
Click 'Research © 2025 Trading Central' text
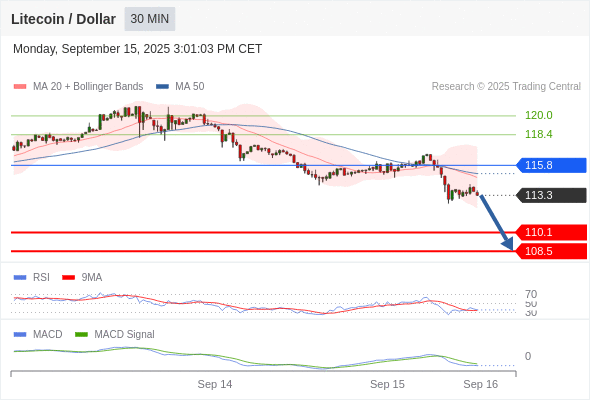pos(506,87)
